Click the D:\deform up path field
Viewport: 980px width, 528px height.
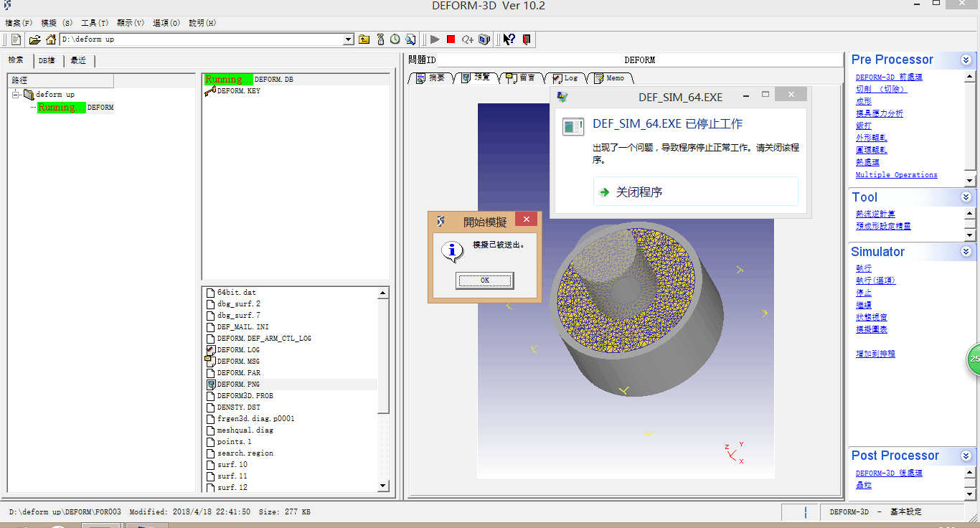202,39
